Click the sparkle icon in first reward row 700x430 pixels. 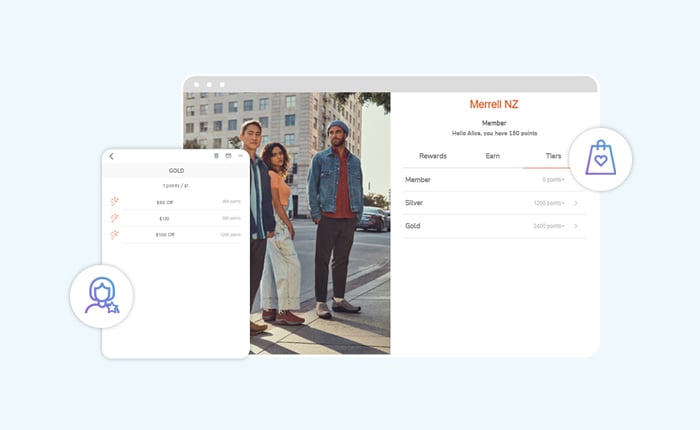[x=115, y=201]
